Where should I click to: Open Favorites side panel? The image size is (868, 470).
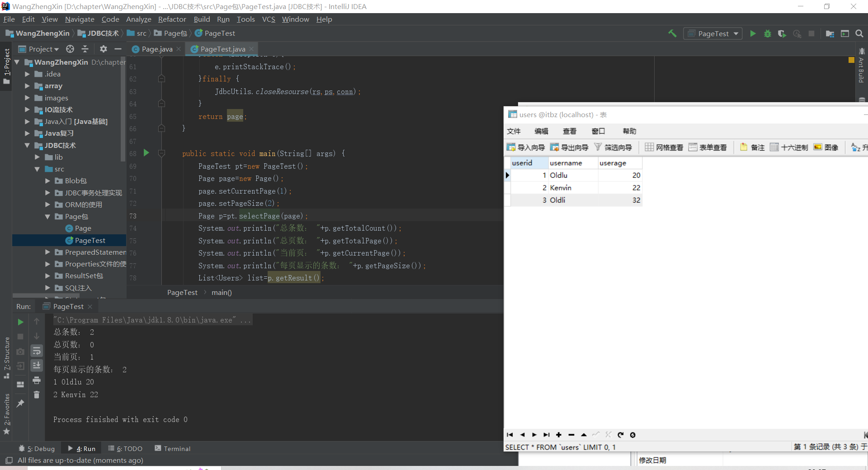pyautogui.click(x=7, y=413)
